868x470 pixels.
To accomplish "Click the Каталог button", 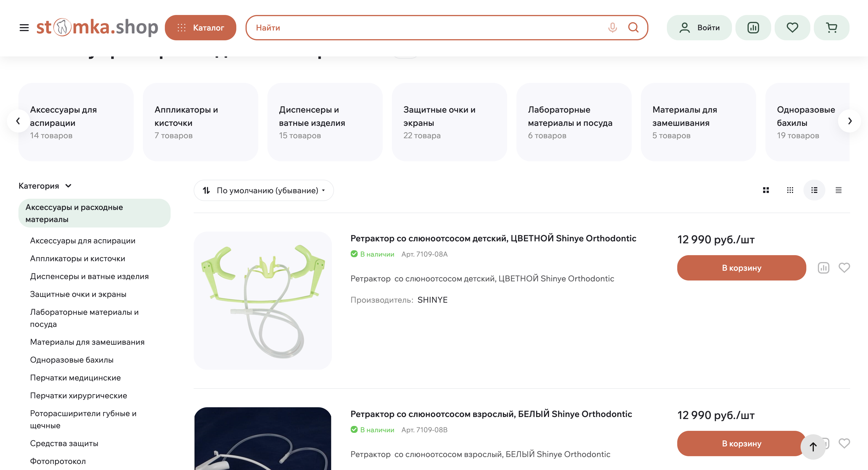I will click(201, 28).
